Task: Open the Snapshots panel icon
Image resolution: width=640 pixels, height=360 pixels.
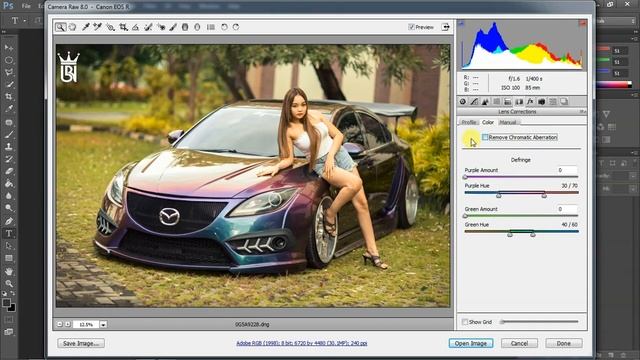Action: pos(564,102)
